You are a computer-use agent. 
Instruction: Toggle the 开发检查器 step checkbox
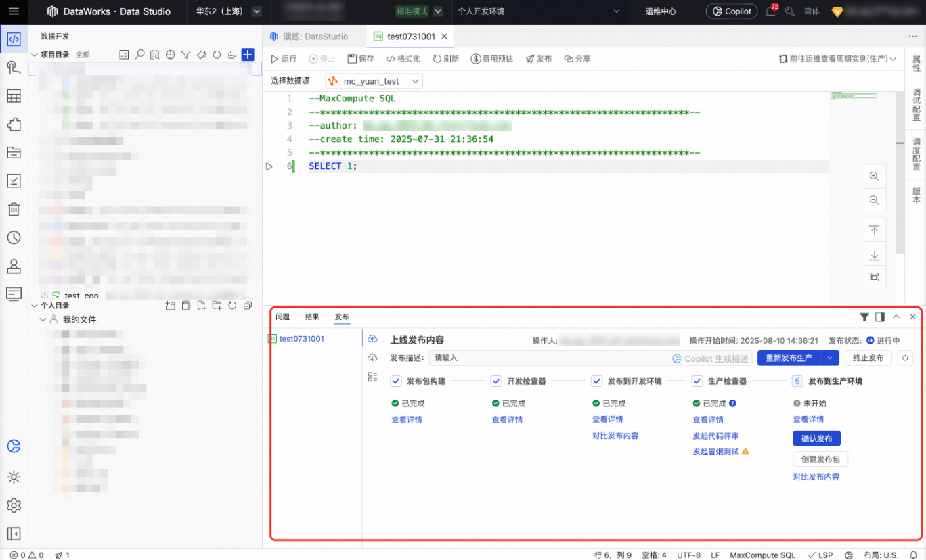(x=496, y=381)
